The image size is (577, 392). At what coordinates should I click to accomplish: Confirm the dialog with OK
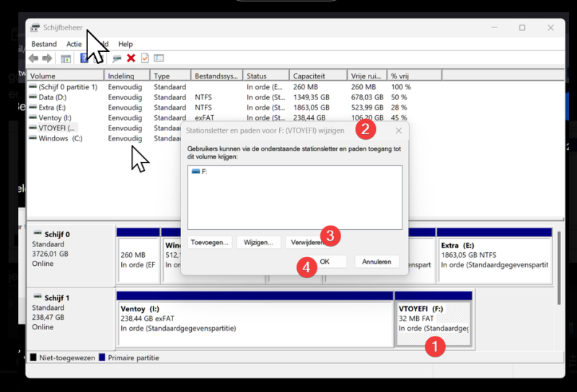click(x=325, y=262)
